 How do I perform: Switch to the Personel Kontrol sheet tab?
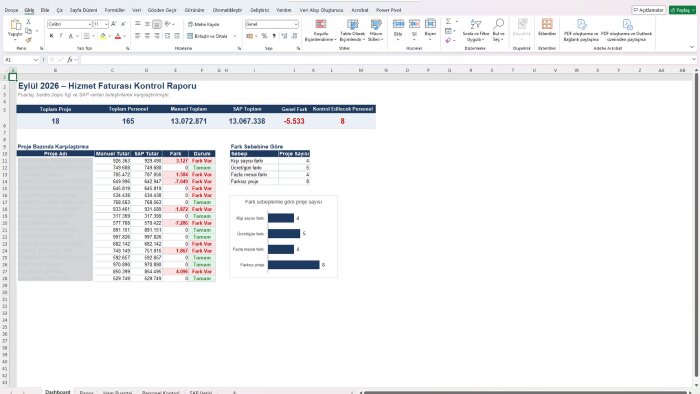click(160, 392)
